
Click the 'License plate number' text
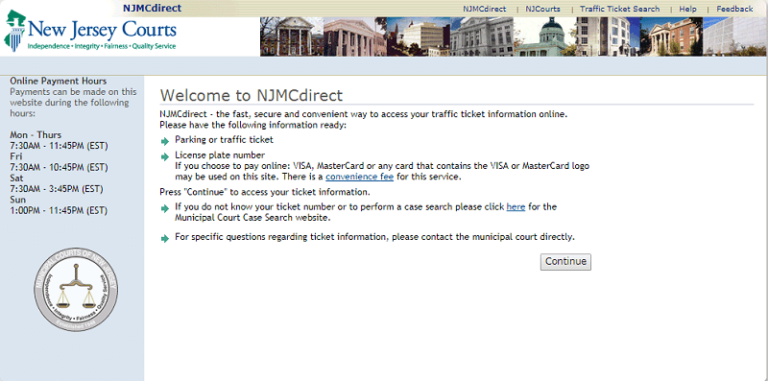220,155
